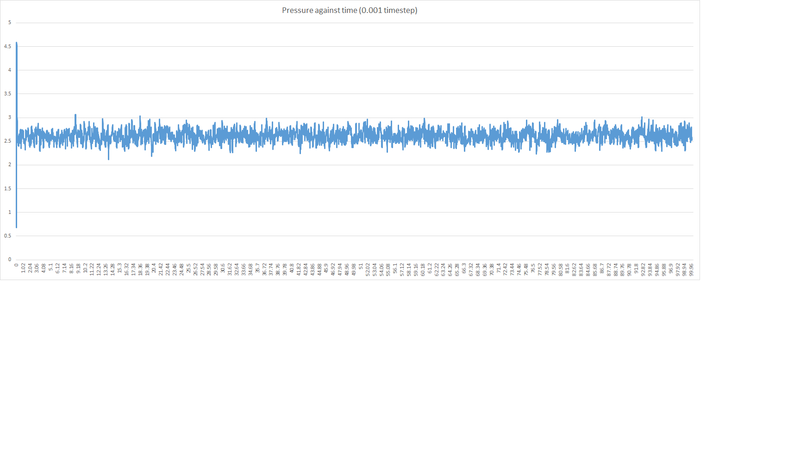
Task: Click the x-axis time label '81.6'
Action: coord(567,268)
